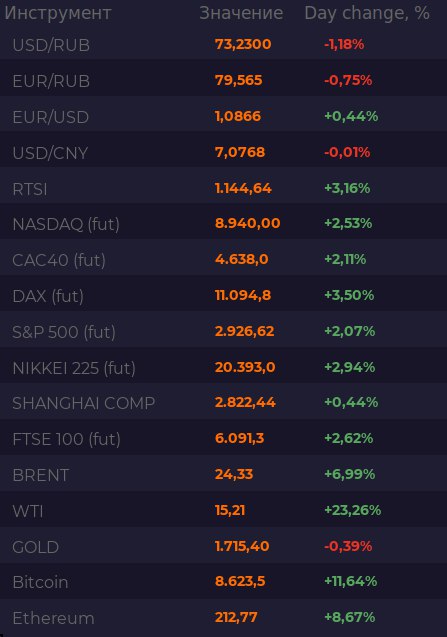Open NIKKEI 225 (fut) instrument
This screenshot has height=637, width=447.
pyautogui.click(x=74, y=368)
